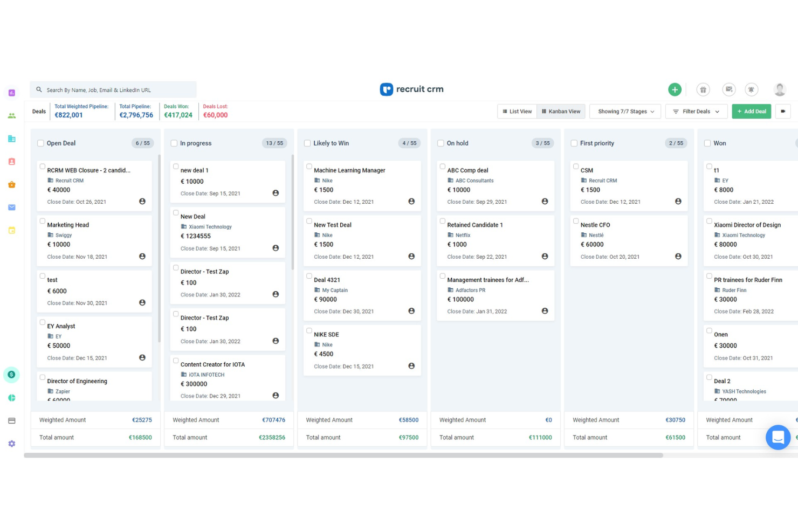
Task: Click the Open Deal column scrollbar
Action: (x=159, y=248)
